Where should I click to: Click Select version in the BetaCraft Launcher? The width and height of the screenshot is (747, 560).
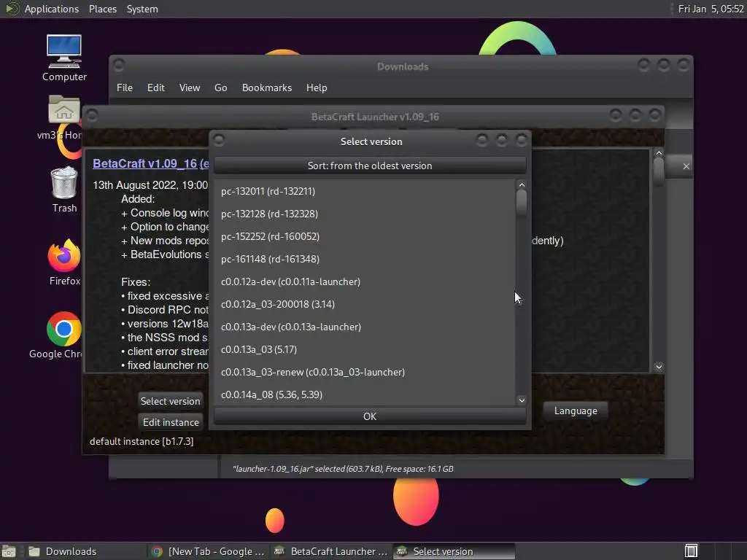(x=170, y=401)
